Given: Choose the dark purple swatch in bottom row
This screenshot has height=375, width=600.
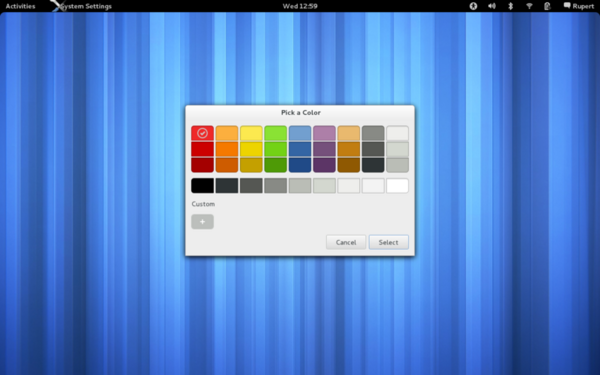Looking at the screenshot, I should 324,165.
